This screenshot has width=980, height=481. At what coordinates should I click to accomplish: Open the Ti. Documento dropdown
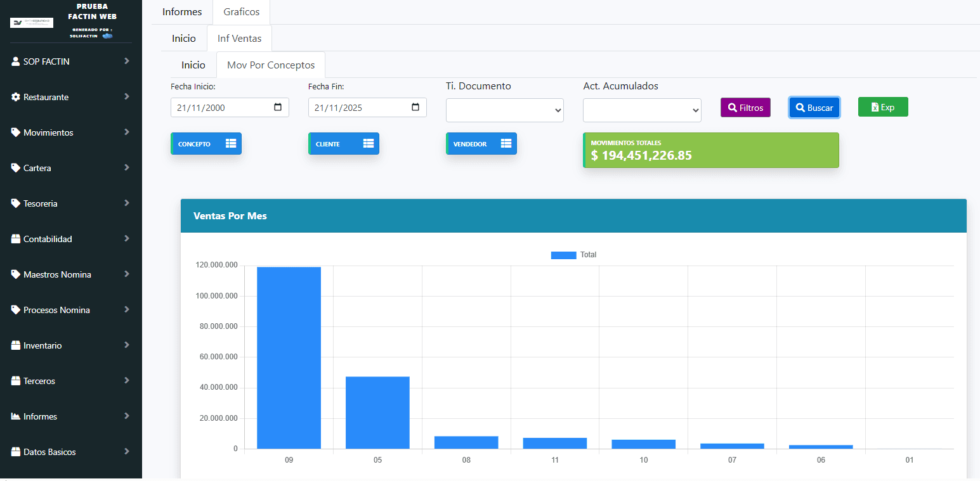tap(504, 110)
